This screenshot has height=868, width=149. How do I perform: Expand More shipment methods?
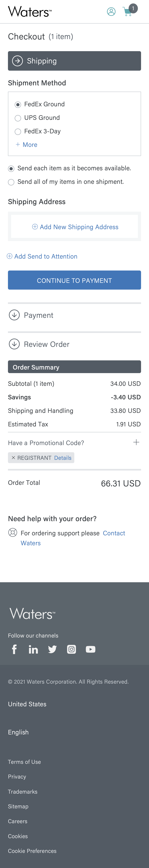coord(27,145)
